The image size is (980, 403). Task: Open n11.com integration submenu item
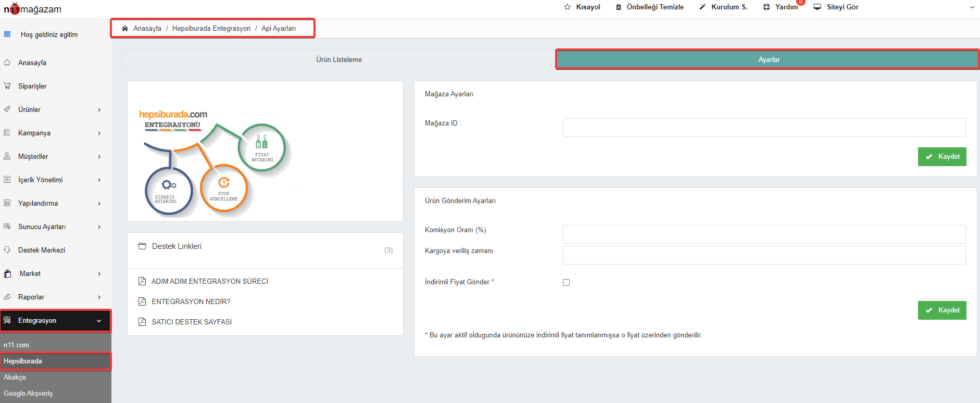tap(56, 345)
